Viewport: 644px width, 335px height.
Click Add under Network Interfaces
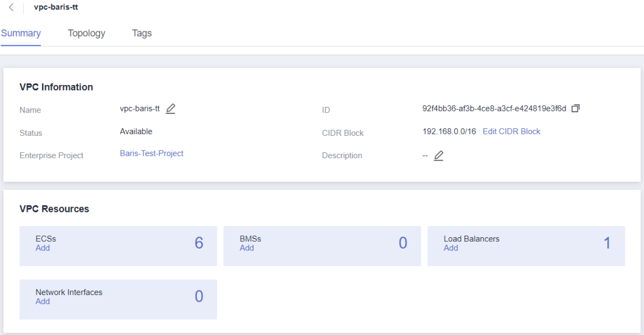pyautogui.click(x=43, y=301)
